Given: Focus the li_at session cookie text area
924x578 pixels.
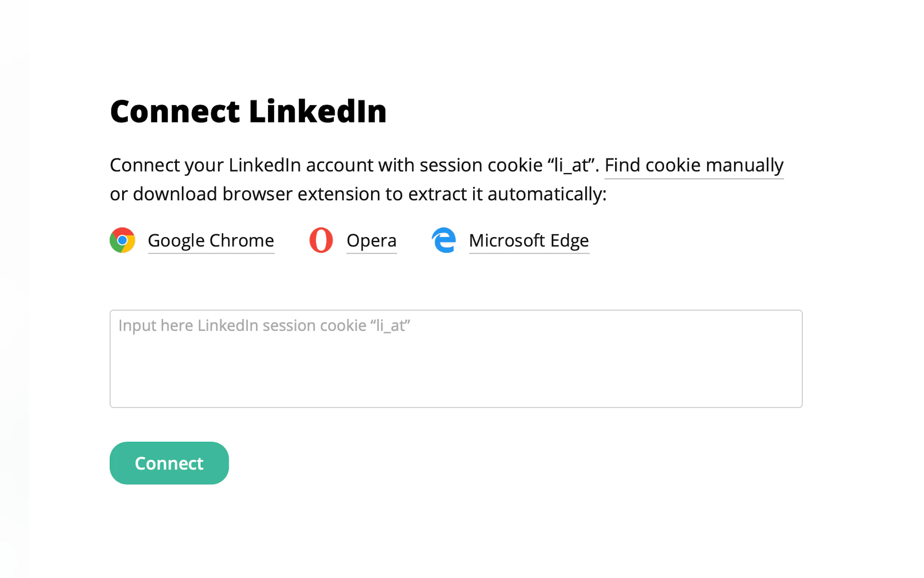Looking at the screenshot, I should coord(456,359).
